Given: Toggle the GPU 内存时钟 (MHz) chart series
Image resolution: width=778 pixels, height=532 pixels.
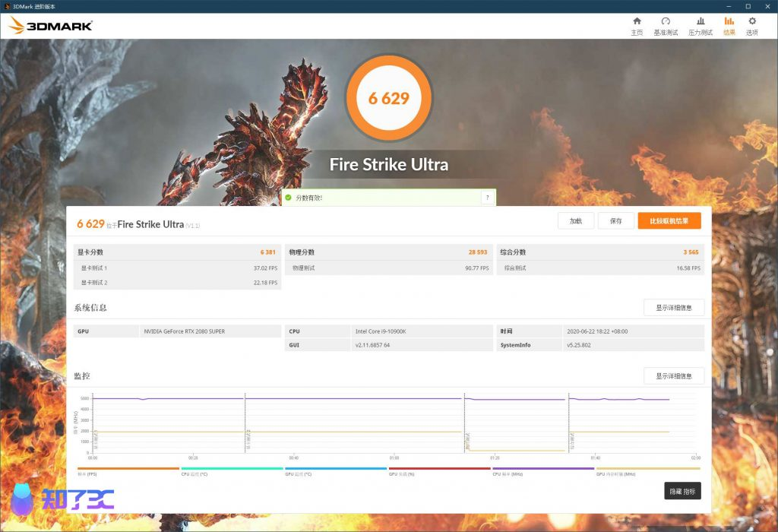Looking at the screenshot, I should point(648,471).
